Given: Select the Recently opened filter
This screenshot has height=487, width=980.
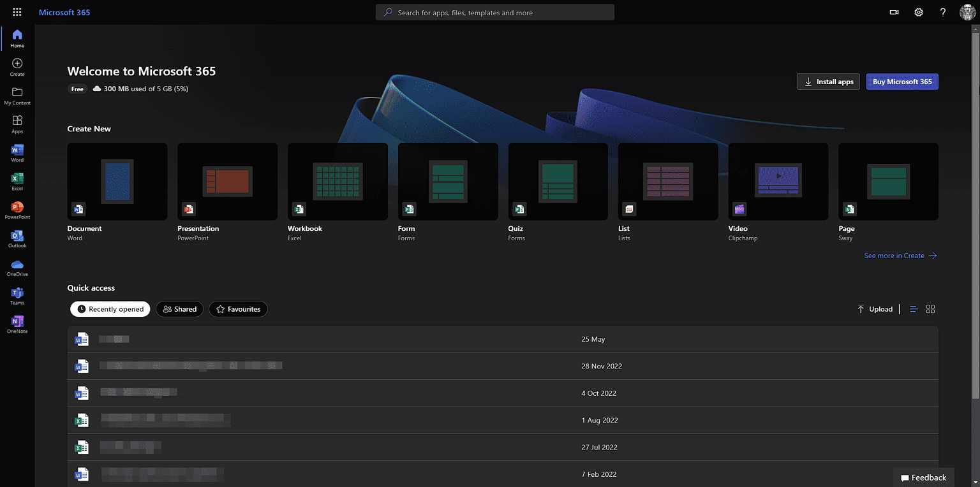Looking at the screenshot, I should [110, 309].
